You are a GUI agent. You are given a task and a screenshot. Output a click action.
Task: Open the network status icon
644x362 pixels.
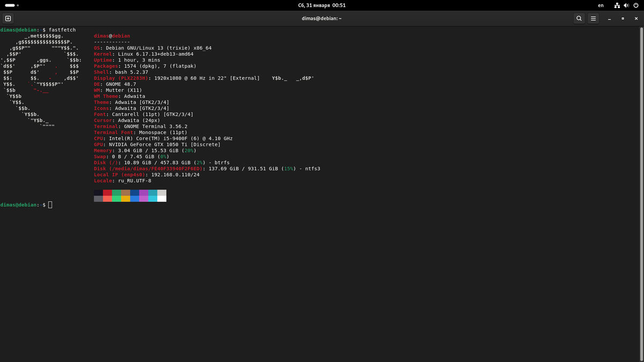pyautogui.click(x=617, y=5)
